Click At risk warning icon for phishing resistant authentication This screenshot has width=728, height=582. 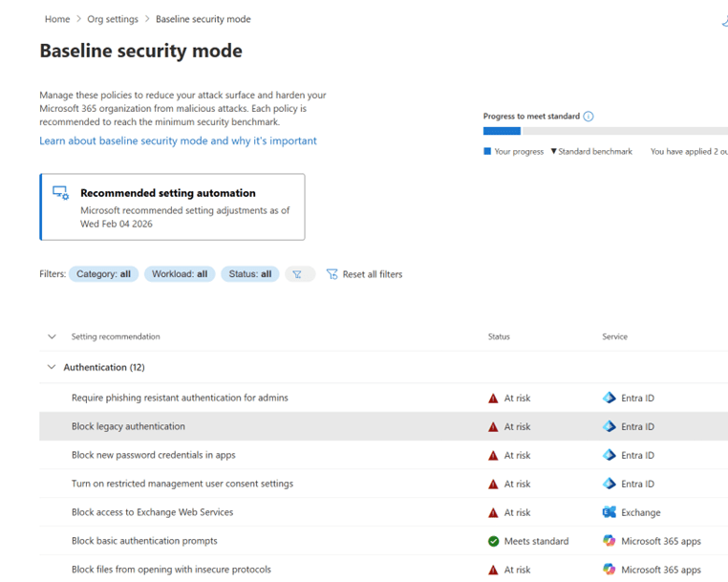click(x=494, y=399)
